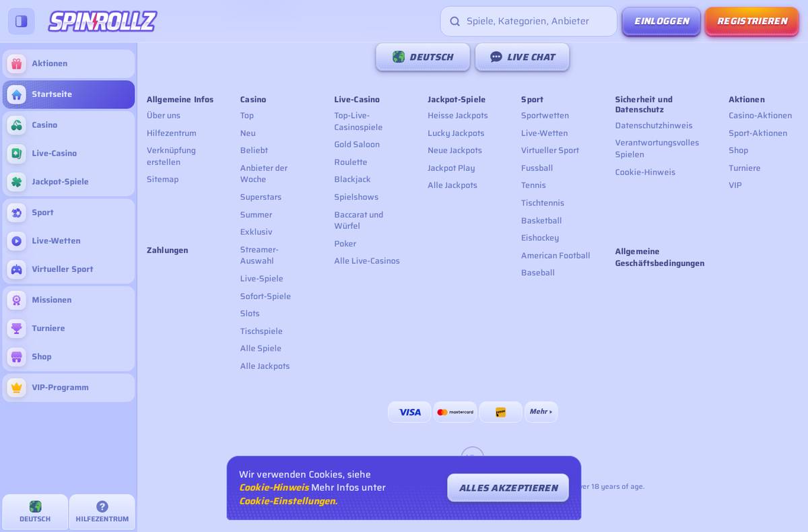Open the Streamer-Auswahl link
808x532 pixels.
pyautogui.click(x=259, y=255)
